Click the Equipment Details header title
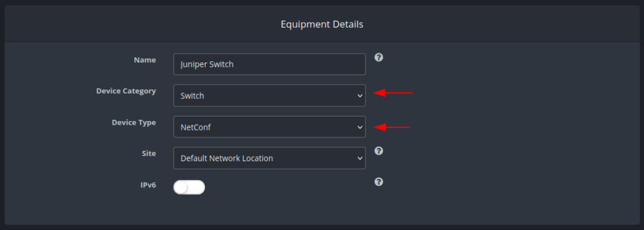The height and width of the screenshot is (230, 644). click(322, 25)
